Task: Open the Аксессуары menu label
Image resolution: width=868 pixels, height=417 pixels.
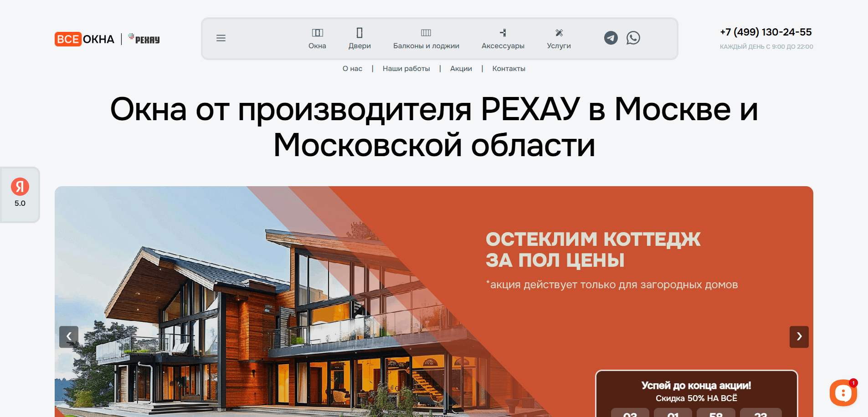Action: (x=503, y=46)
